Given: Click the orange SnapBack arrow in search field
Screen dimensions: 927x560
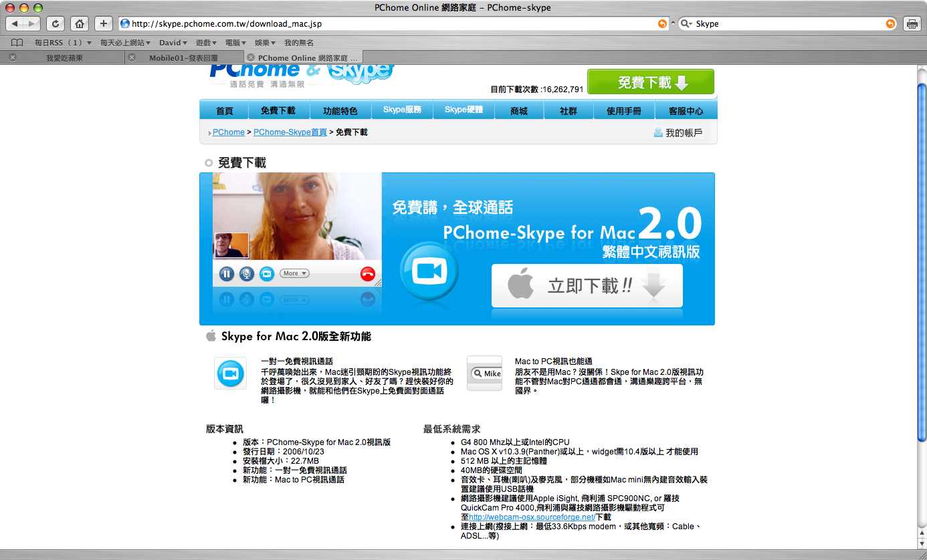Looking at the screenshot, I should coord(890,23).
